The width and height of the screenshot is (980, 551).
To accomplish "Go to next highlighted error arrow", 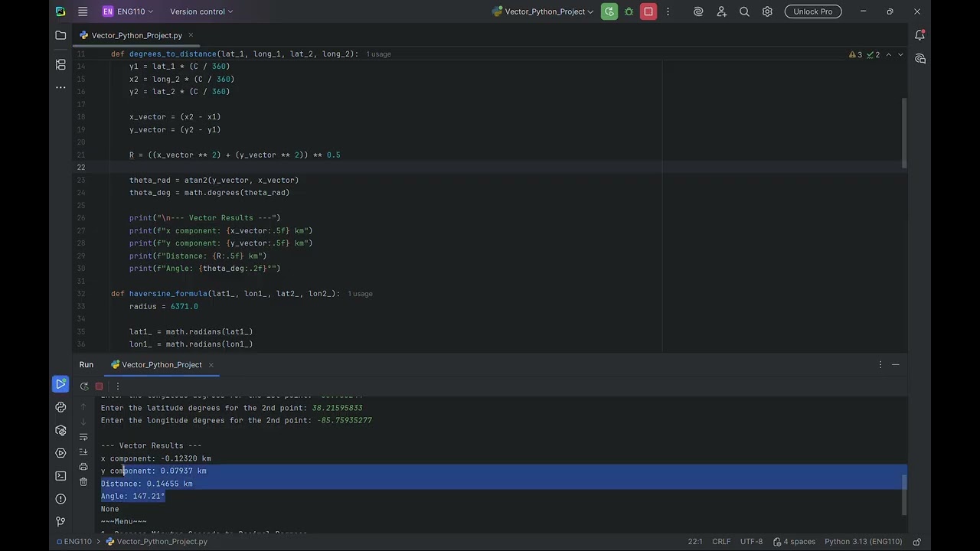I will (x=900, y=54).
